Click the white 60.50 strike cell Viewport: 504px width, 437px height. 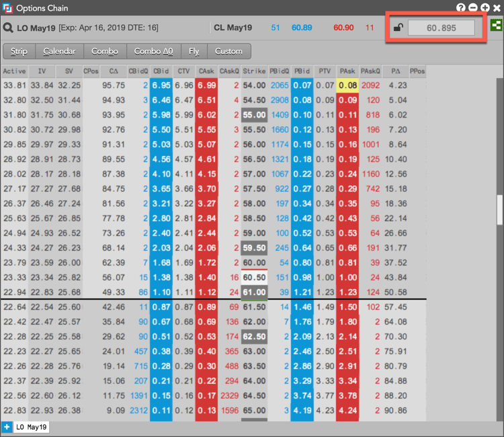click(254, 278)
